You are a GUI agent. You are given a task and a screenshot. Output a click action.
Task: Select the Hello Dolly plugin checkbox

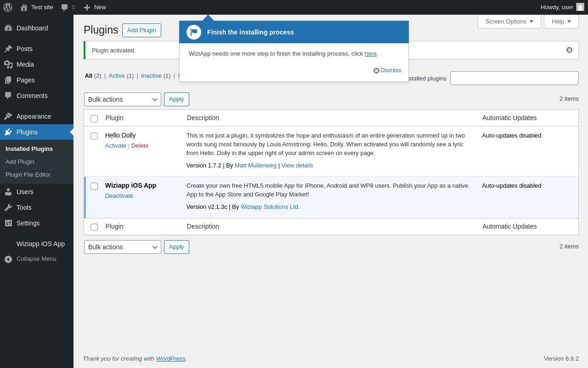(94, 136)
